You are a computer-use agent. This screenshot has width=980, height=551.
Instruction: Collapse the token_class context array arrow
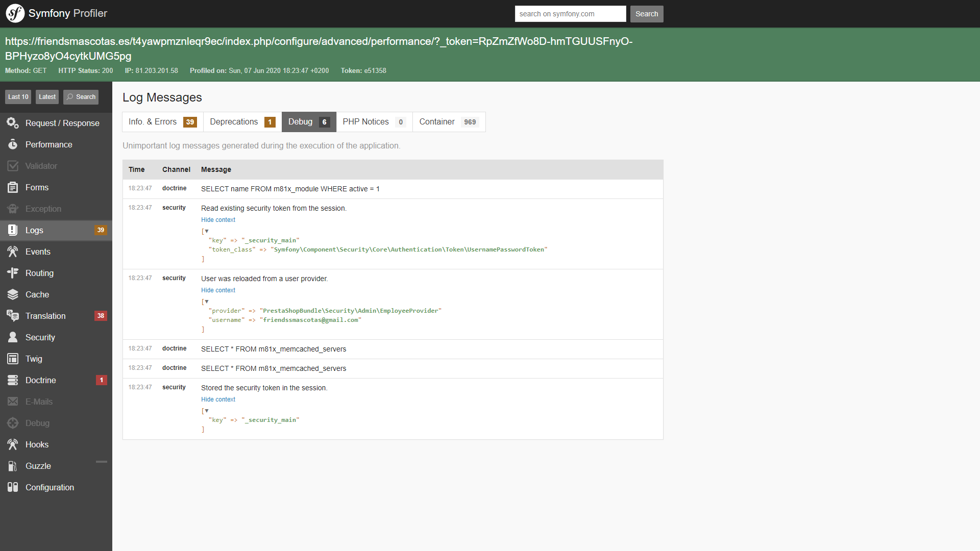[207, 231]
